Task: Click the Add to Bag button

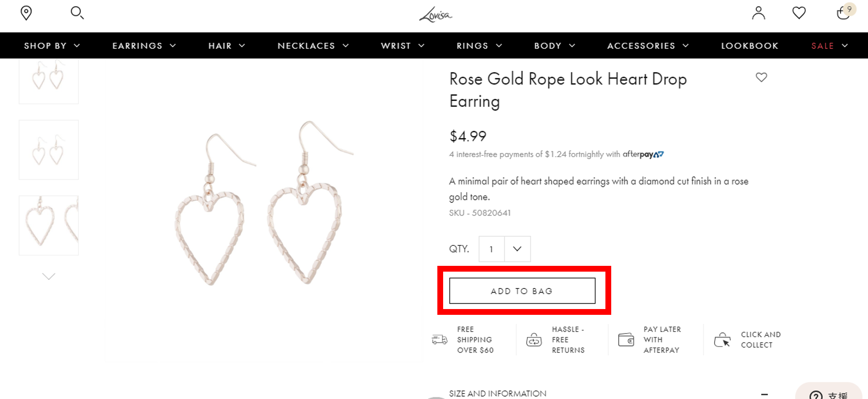Action: (x=522, y=291)
